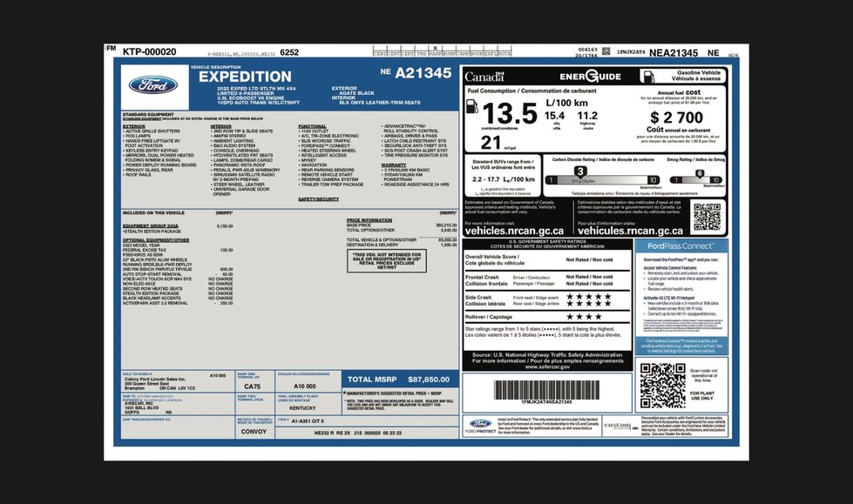
Task: Click the Total MSRP $87,850.00 banner
Action: coord(400,380)
